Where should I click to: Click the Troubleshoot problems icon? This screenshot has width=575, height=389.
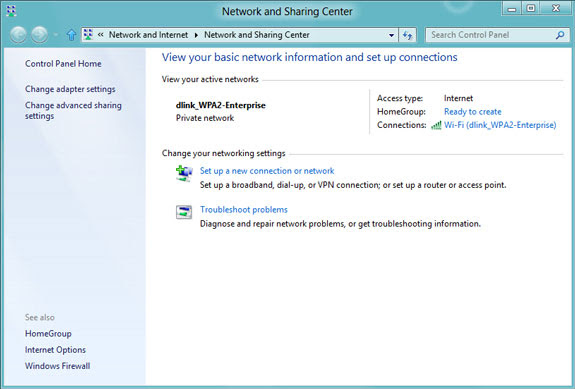coord(184,212)
